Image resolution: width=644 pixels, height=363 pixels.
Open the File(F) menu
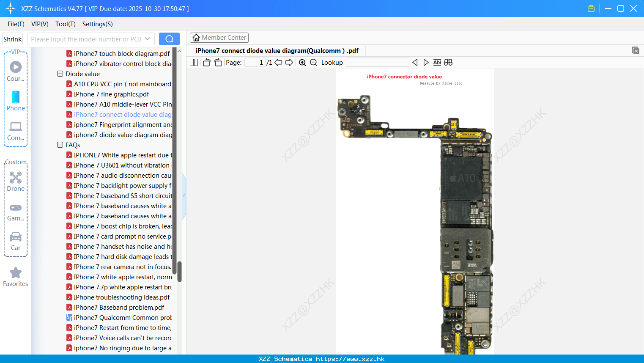(x=16, y=24)
